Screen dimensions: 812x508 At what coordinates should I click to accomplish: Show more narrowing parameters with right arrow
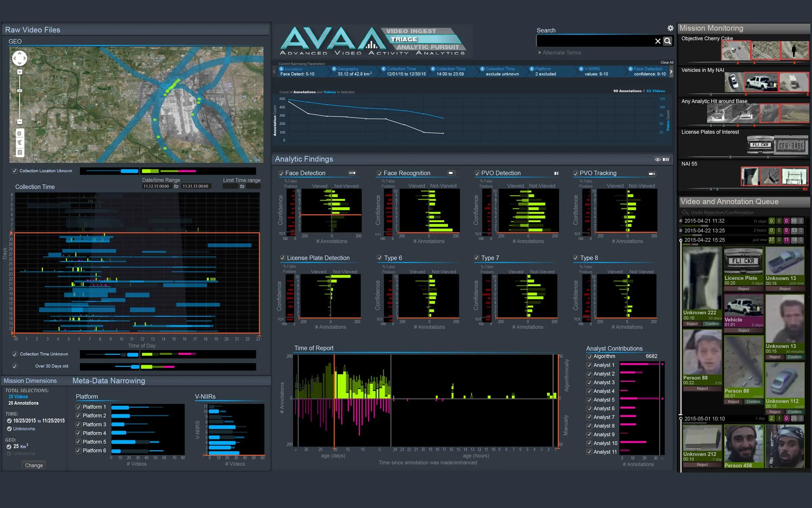pyautogui.click(x=671, y=71)
